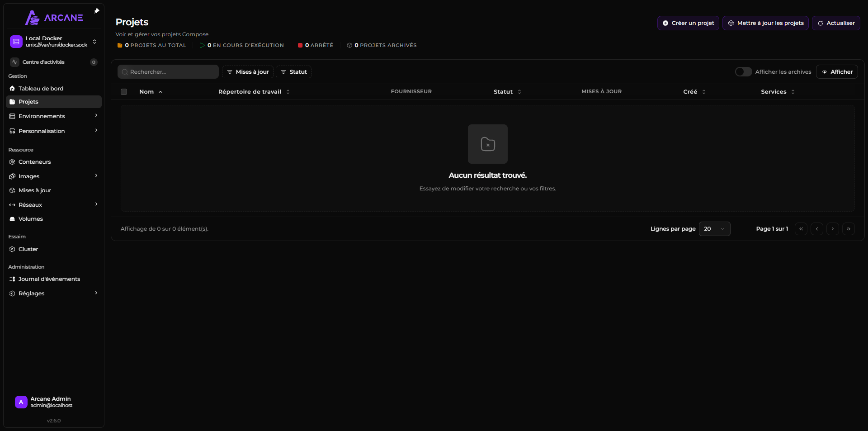868x431 pixels.
Task: Sort by the Créé column
Action: click(694, 92)
